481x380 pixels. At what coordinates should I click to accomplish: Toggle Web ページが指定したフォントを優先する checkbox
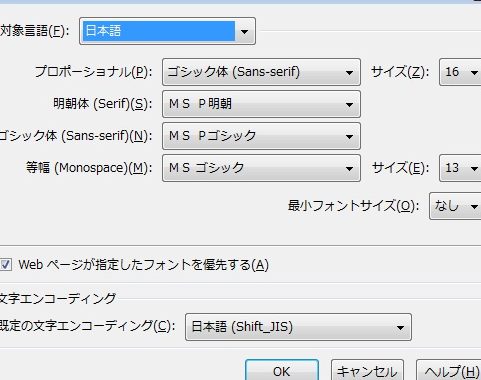click(x=6, y=265)
